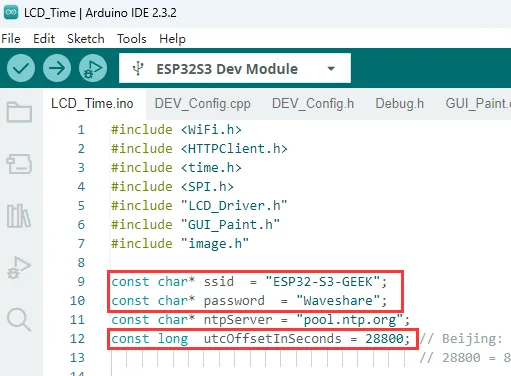Open the File menu

click(x=11, y=39)
